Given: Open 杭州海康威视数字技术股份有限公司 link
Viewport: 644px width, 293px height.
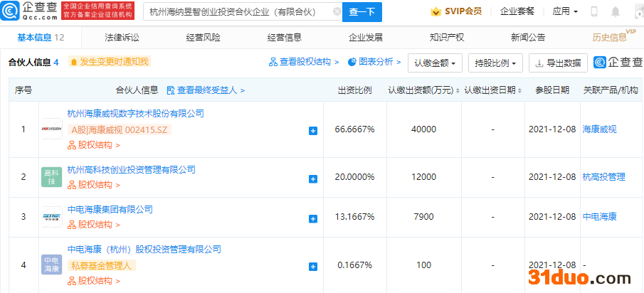Looking at the screenshot, I should click(135, 114).
